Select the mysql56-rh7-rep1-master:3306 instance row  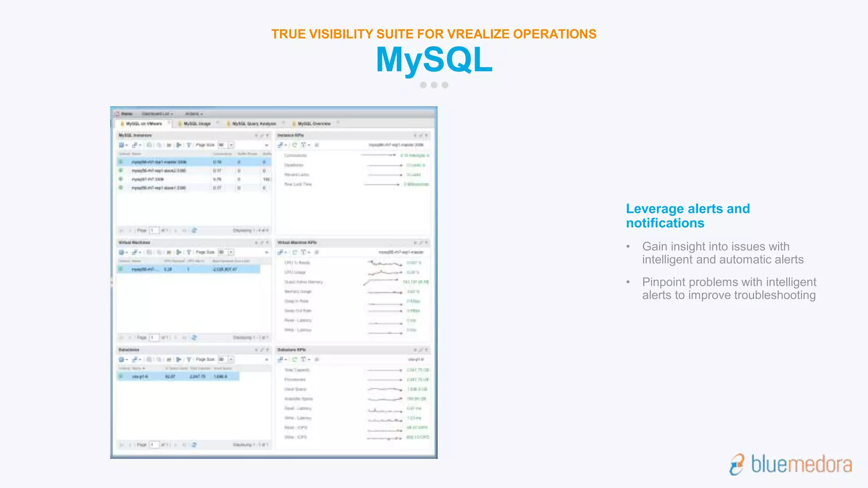click(x=194, y=162)
